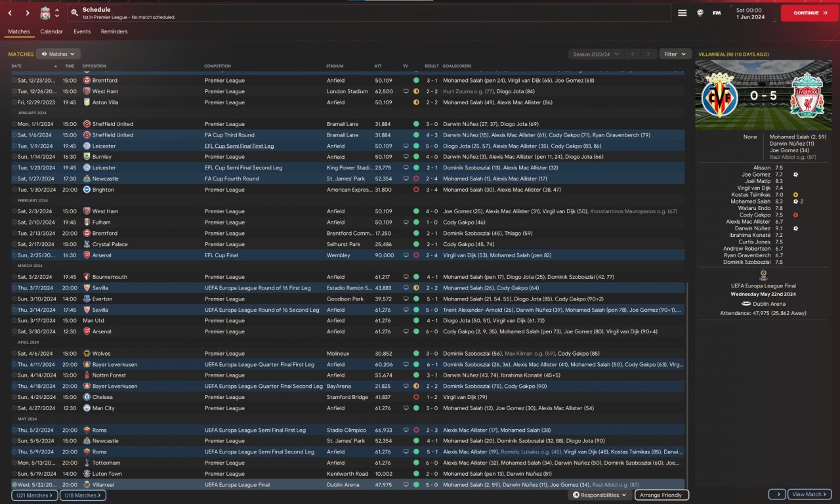The image size is (840, 504).
Task: Click the Tottenham club badge
Action: (87, 463)
